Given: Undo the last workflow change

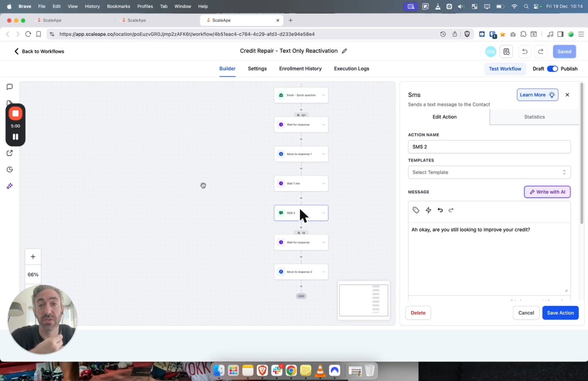Looking at the screenshot, I should pyautogui.click(x=525, y=51).
